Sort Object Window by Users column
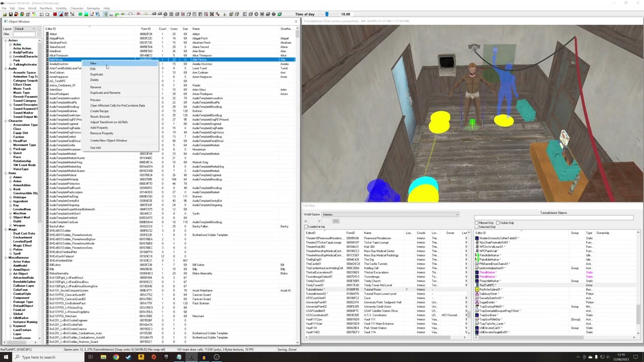The width and height of the screenshot is (644, 362). click(x=174, y=29)
